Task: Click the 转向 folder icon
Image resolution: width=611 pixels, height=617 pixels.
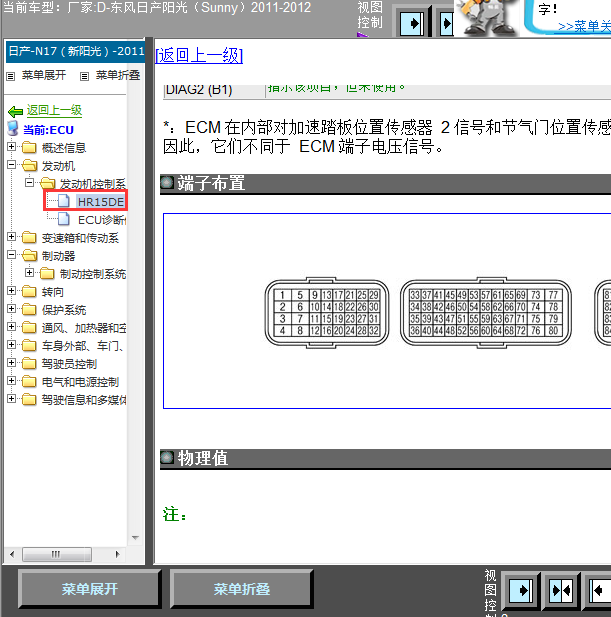Action: (x=29, y=292)
